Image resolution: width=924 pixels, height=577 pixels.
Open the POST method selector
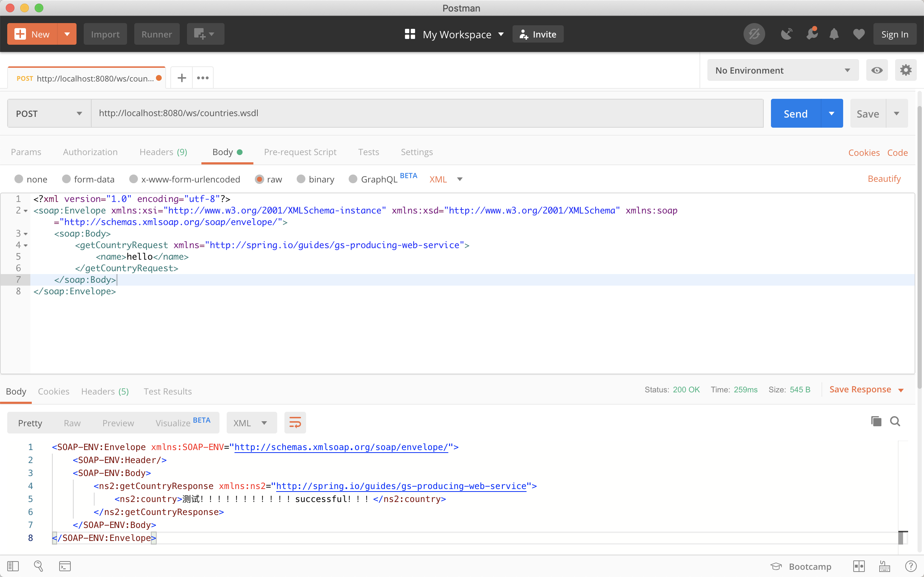point(48,113)
